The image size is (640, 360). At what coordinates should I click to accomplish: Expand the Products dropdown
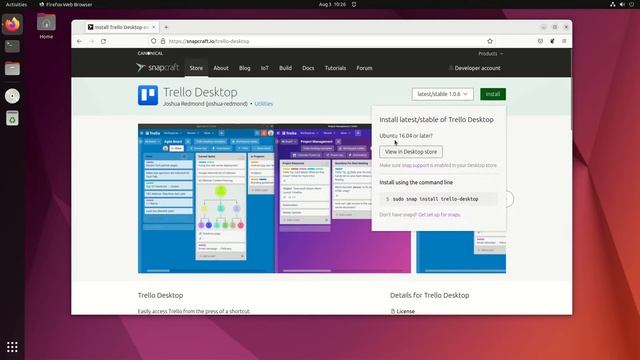click(491, 53)
